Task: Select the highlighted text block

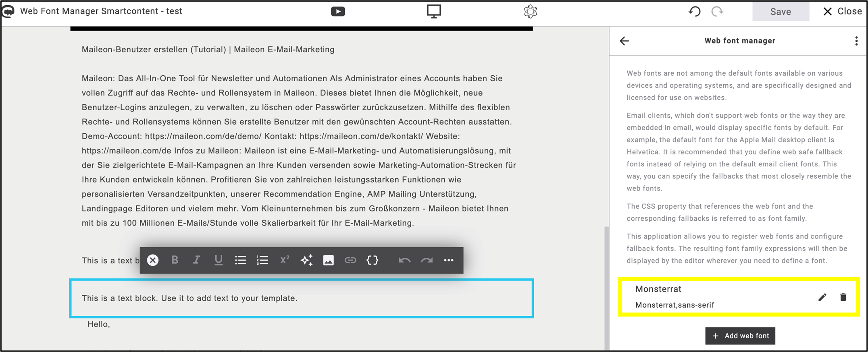Action: pos(302,298)
